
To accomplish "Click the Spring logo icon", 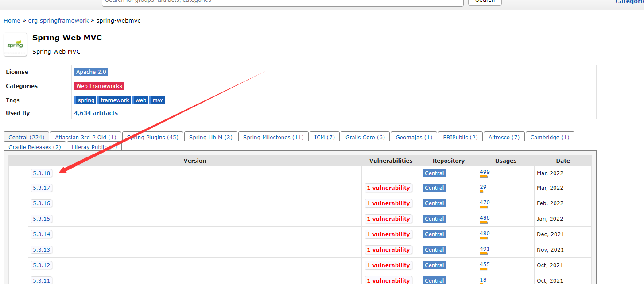I will point(15,45).
